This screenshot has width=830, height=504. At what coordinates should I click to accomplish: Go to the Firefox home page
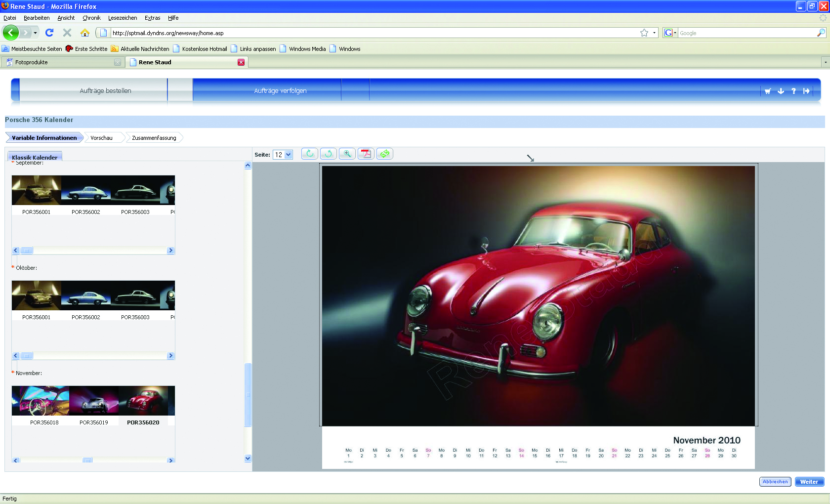point(85,33)
